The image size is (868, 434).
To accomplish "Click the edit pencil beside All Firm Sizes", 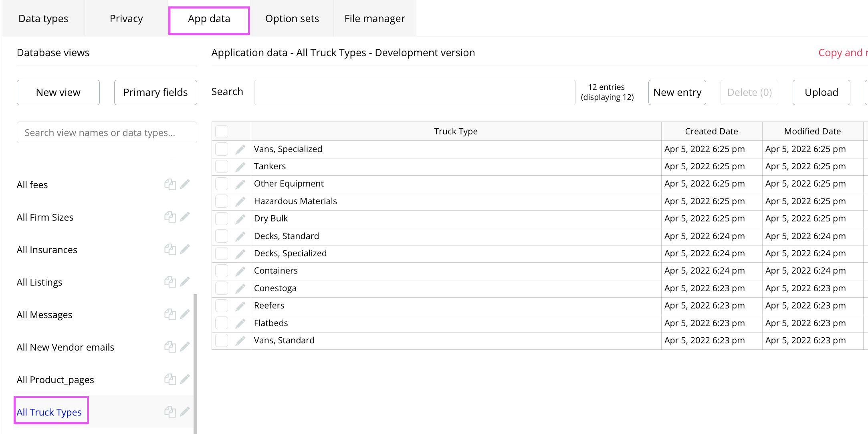I will (x=185, y=217).
